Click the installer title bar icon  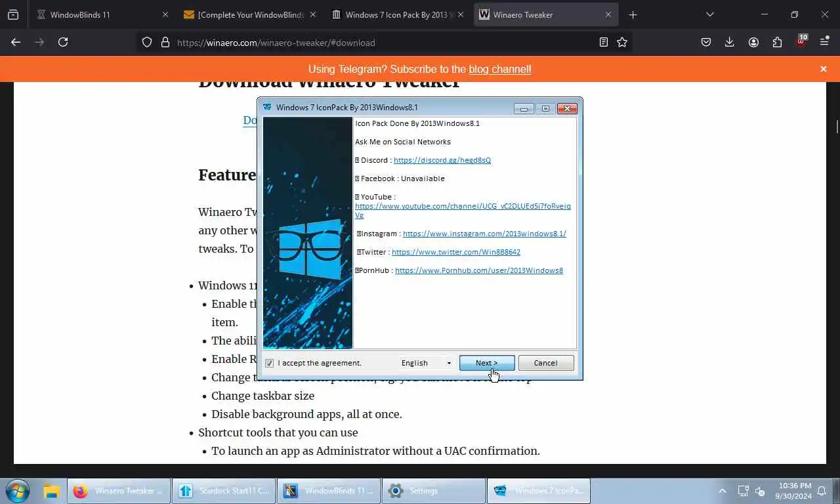point(267,107)
